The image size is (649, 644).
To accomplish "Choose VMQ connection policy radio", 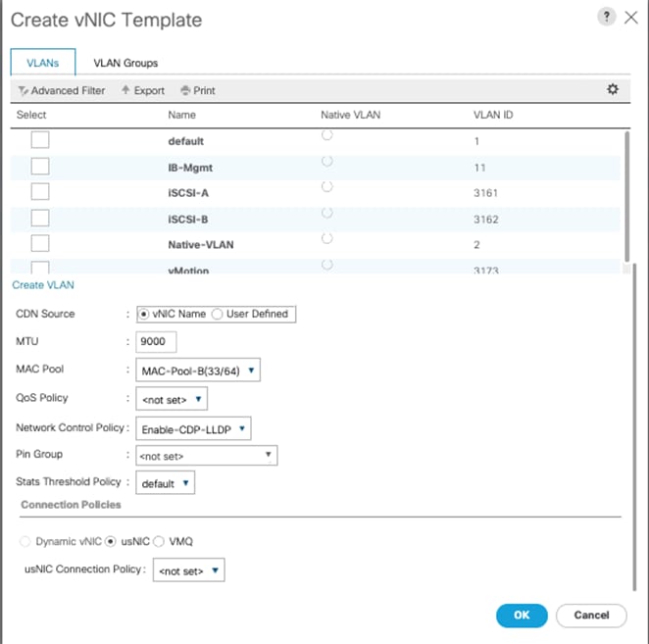I will [x=159, y=541].
